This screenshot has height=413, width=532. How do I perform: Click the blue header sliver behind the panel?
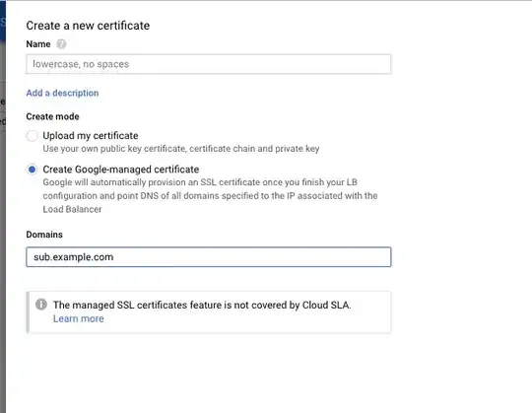point(3,21)
